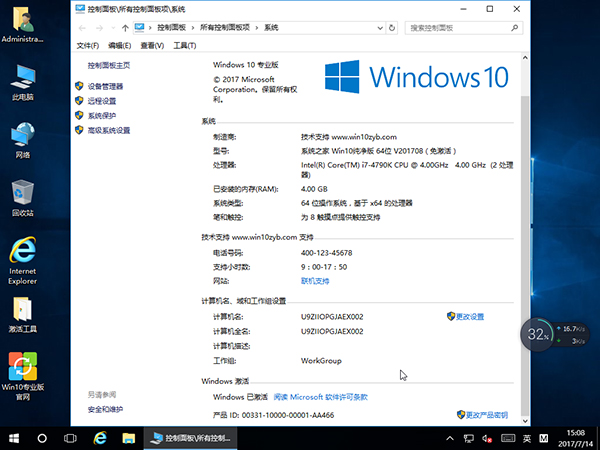
Task: Open Device Manager (设备管理器) in sidebar
Action: (x=105, y=87)
